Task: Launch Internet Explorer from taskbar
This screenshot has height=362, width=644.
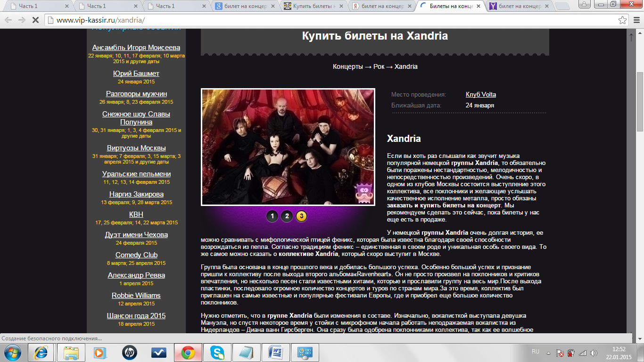Action: [x=41, y=353]
